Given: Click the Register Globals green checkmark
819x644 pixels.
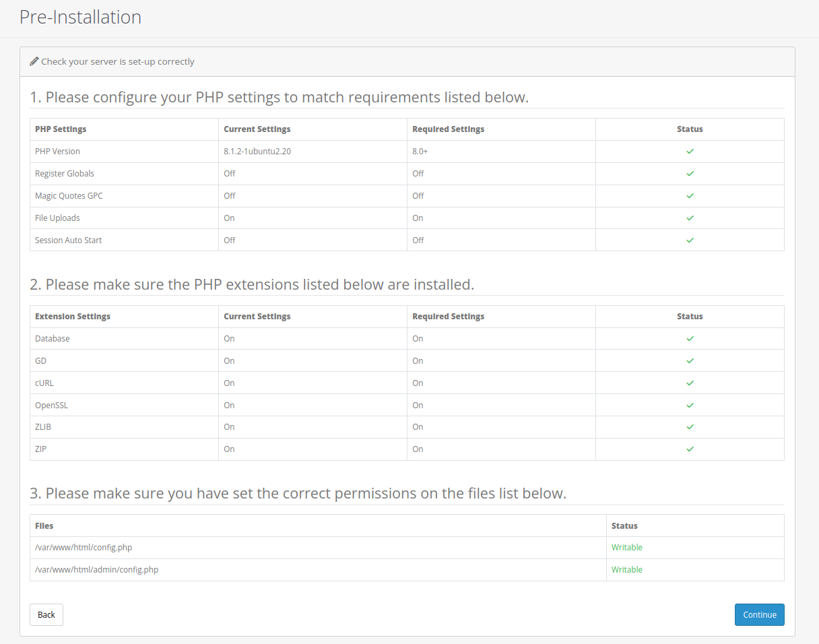Looking at the screenshot, I should pos(690,174).
